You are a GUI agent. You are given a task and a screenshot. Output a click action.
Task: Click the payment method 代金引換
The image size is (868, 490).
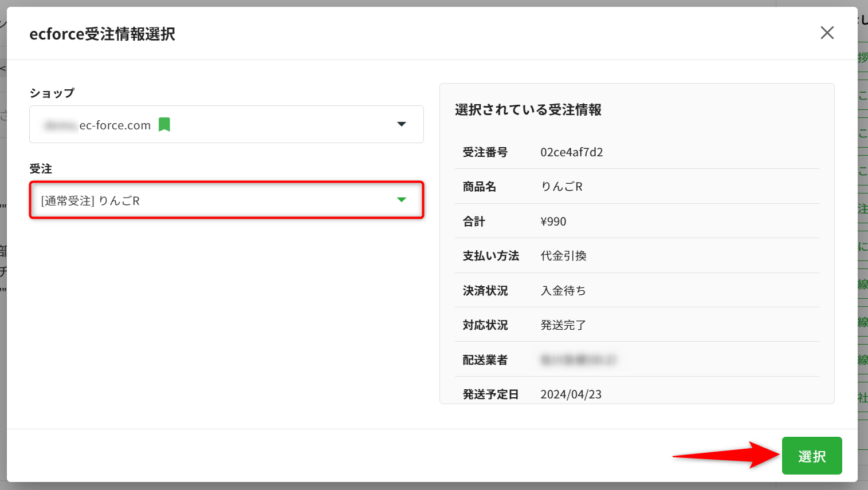pyautogui.click(x=563, y=256)
